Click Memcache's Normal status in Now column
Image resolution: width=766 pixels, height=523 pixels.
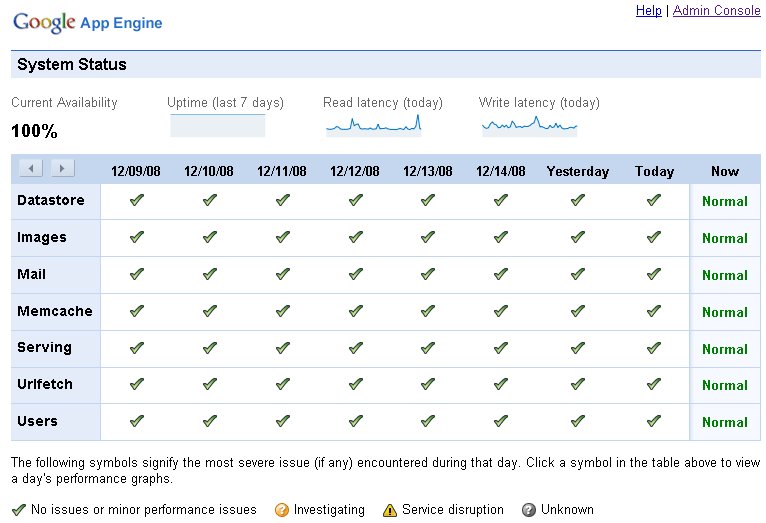(x=725, y=312)
